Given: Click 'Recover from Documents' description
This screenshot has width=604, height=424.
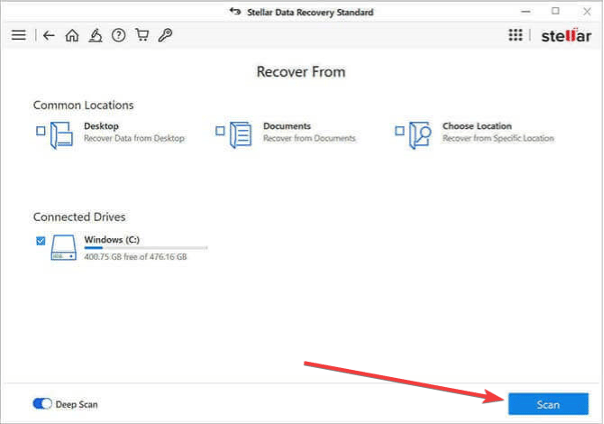Looking at the screenshot, I should (x=309, y=138).
